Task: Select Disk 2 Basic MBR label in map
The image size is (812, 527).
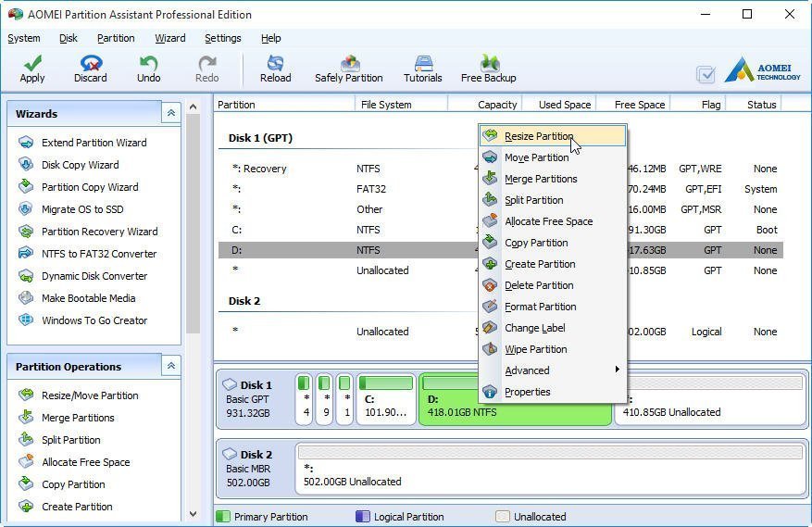Action: pyautogui.click(x=254, y=469)
